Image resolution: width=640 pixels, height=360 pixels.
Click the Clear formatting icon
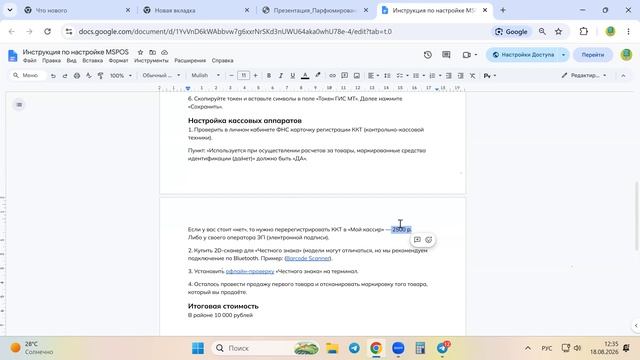point(472,76)
